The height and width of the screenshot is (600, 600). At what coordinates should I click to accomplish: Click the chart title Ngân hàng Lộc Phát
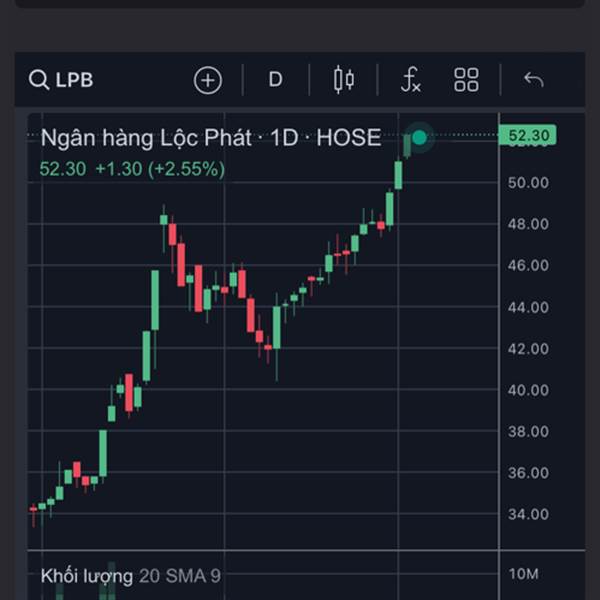click(146, 137)
